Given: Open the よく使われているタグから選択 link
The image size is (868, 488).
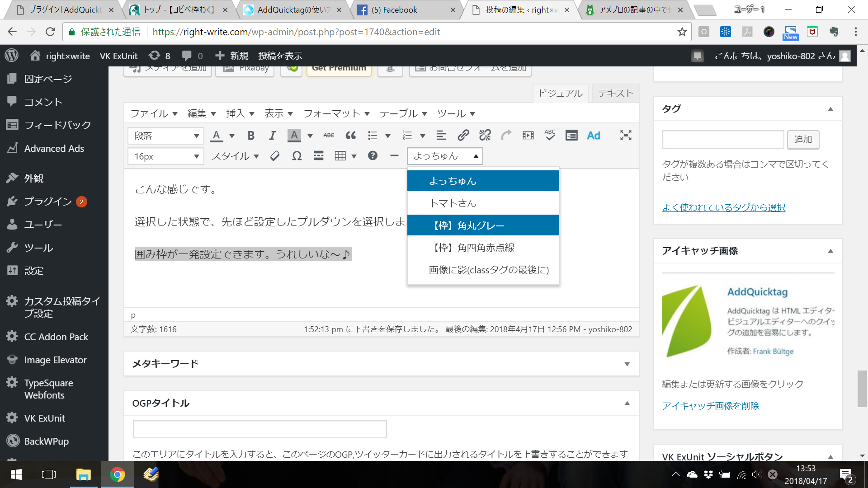Looking at the screenshot, I should point(723,207).
